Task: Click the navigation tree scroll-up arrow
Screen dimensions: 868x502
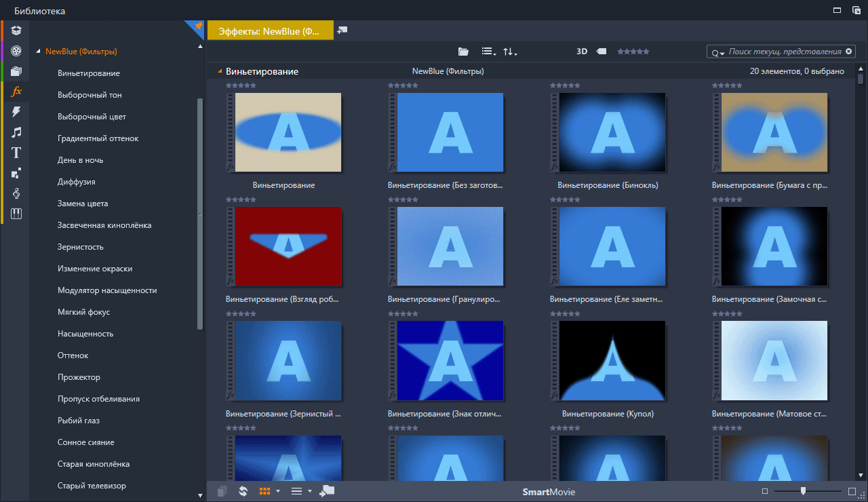Action: (200, 47)
